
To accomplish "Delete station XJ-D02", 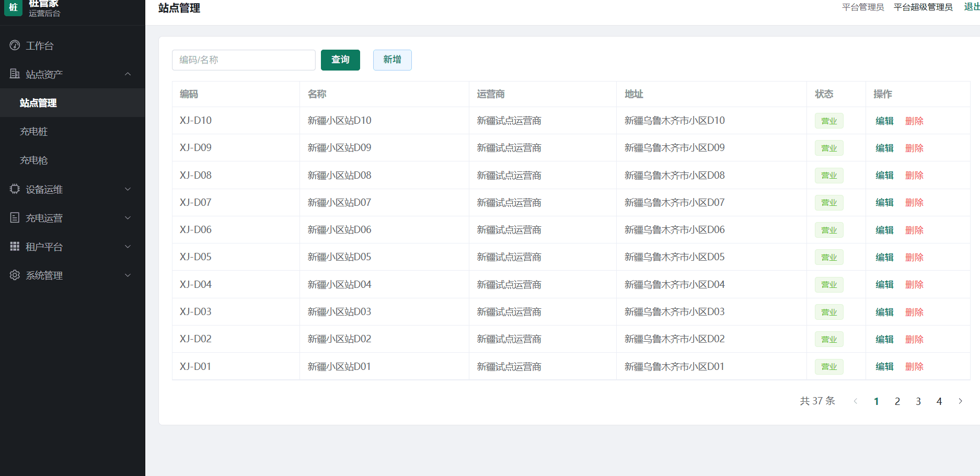I will pos(914,339).
